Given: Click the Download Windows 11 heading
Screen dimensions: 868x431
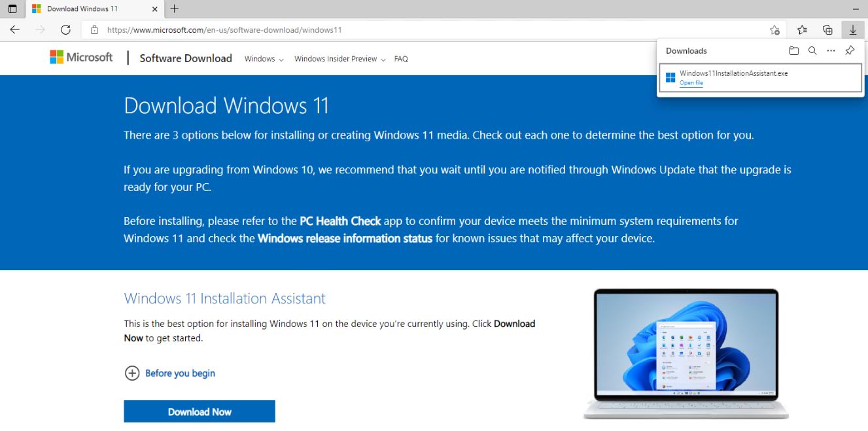Looking at the screenshot, I should tap(226, 106).
